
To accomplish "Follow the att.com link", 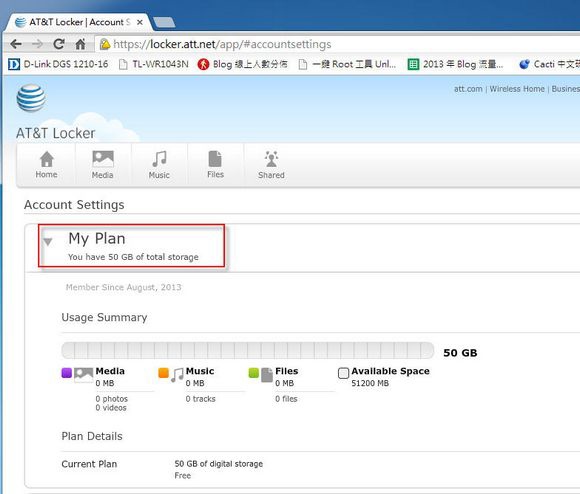I will coord(468,89).
